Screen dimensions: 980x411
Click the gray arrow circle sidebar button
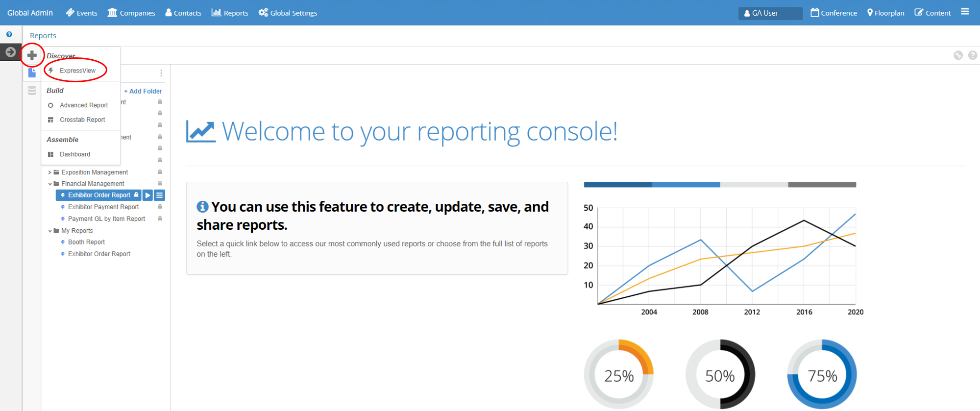coord(10,52)
